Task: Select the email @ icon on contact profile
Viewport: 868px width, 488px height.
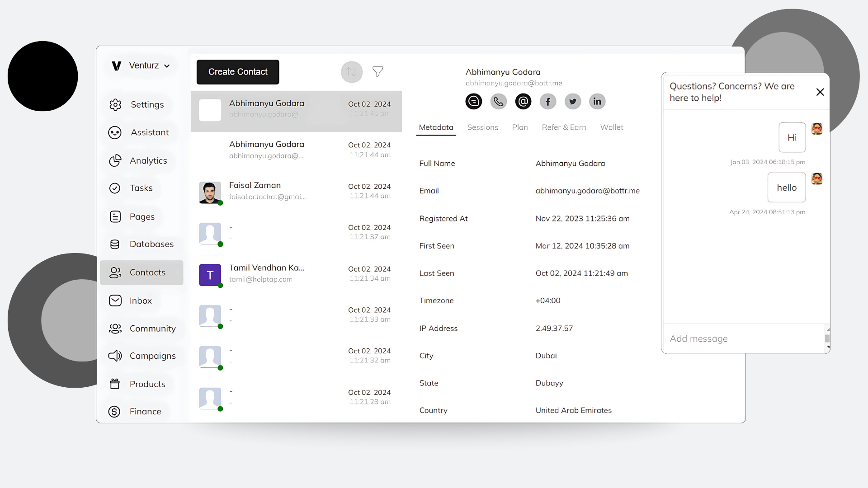Action: (523, 101)
